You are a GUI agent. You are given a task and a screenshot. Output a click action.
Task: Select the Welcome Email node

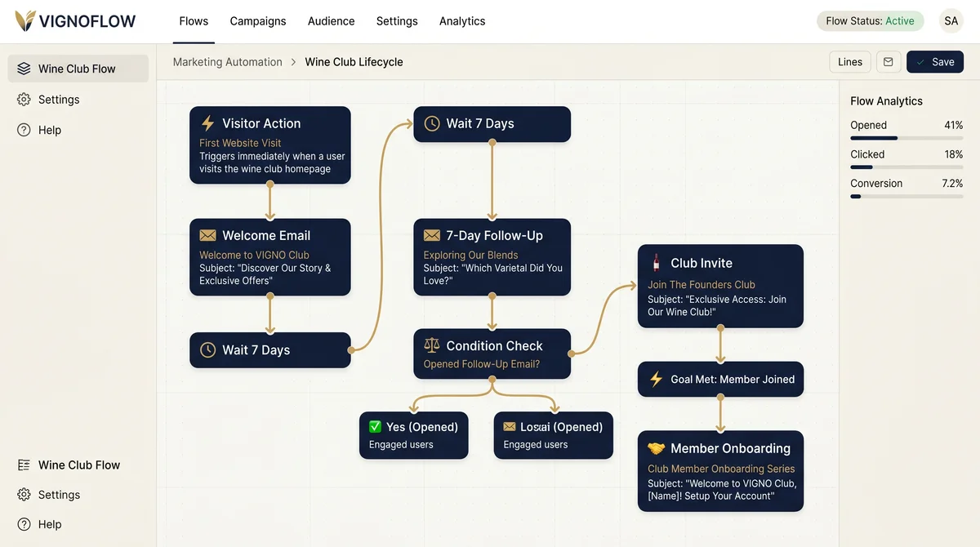pos(270,257)
